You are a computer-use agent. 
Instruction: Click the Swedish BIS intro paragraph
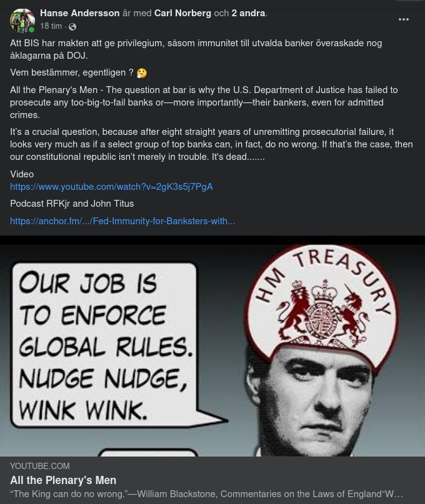[x=196, y=49]
